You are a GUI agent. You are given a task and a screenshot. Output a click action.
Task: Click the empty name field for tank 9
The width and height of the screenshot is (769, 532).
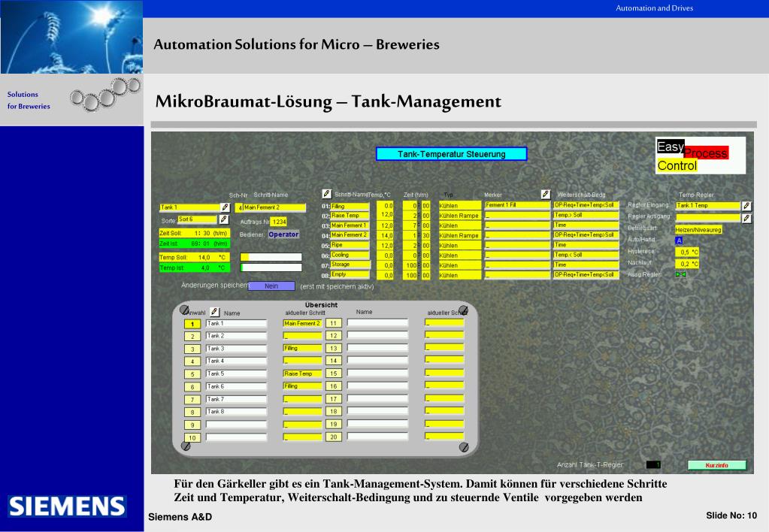[236, 425]
